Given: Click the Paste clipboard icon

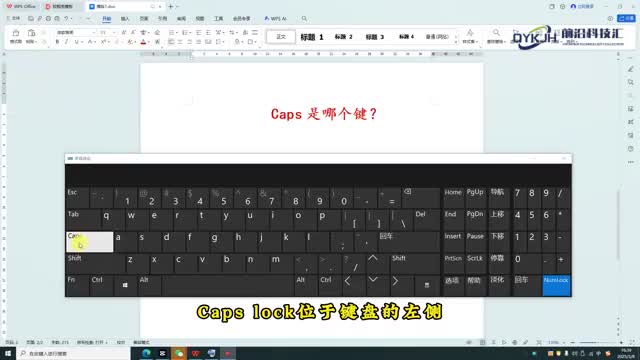Looking at the screenshot, I should tap(31, 33).
